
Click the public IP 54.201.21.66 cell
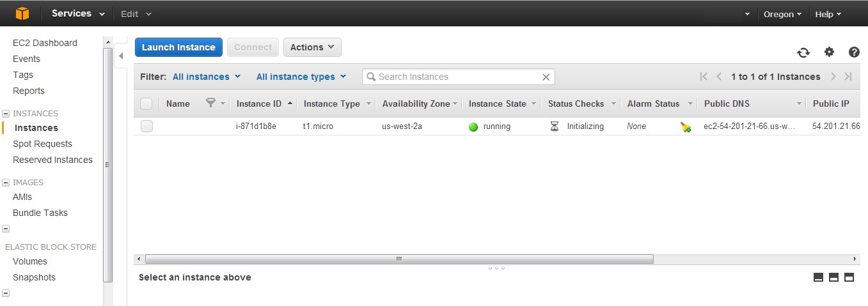click(836, 126)
